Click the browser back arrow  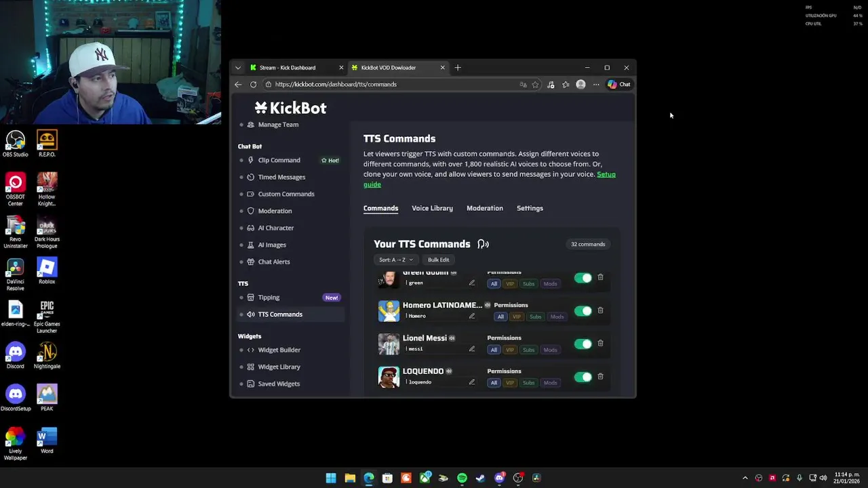tap(238, 85)
